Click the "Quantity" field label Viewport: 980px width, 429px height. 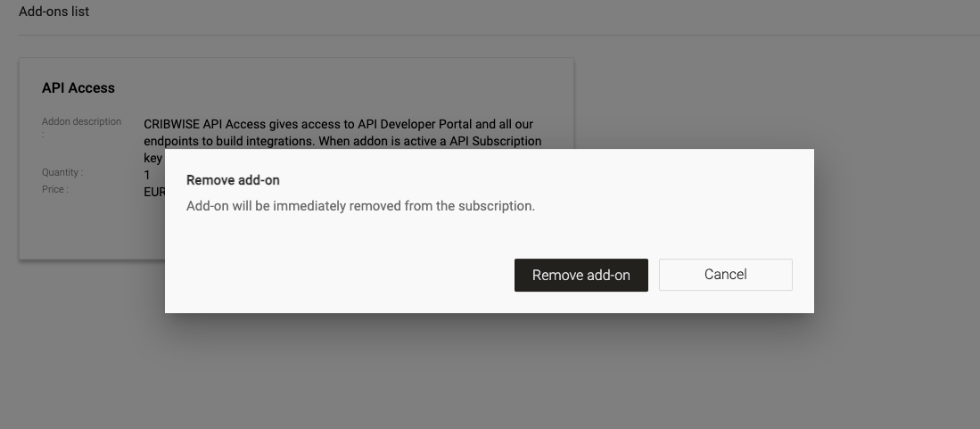click(62, 172)
